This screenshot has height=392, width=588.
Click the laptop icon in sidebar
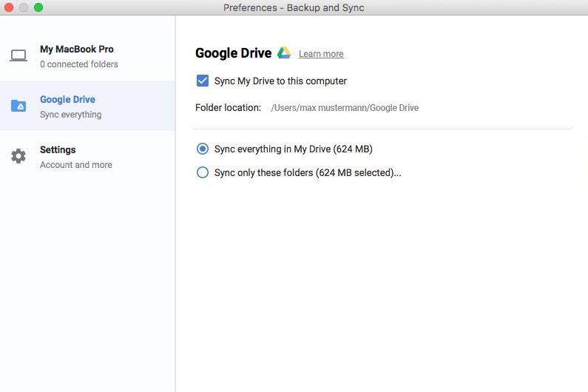pos(18,56)
